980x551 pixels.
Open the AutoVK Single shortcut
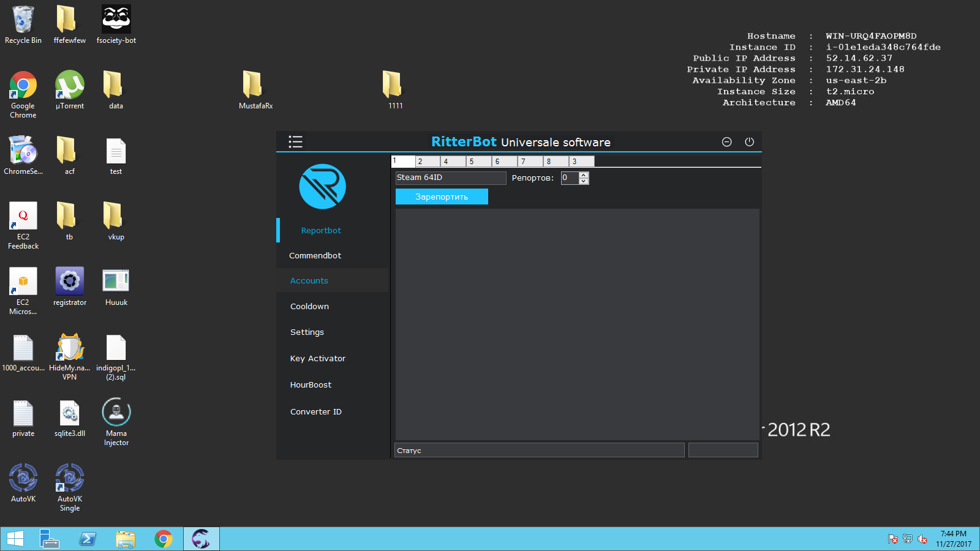point(70,478)
